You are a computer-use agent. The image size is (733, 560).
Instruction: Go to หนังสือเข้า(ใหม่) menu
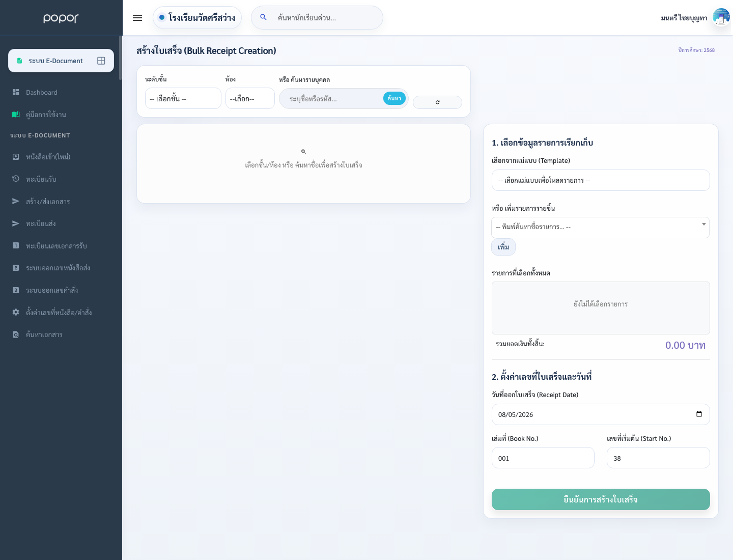(61, 157)
